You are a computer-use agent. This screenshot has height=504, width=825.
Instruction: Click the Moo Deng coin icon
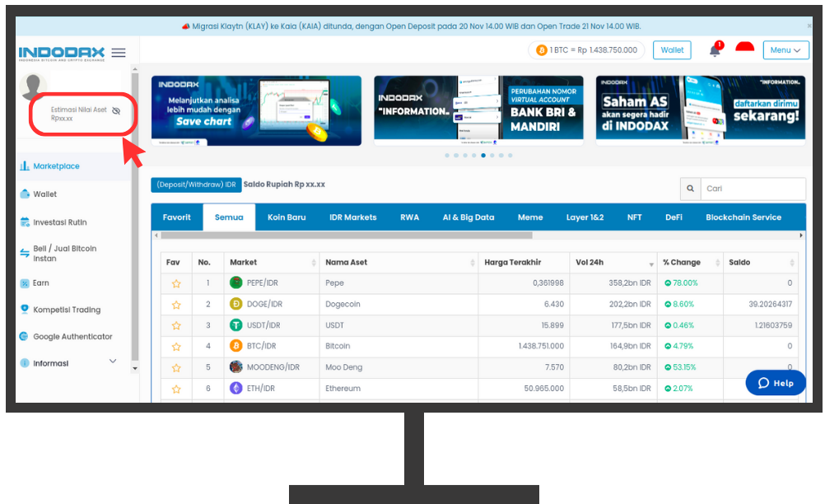[235, 366]
